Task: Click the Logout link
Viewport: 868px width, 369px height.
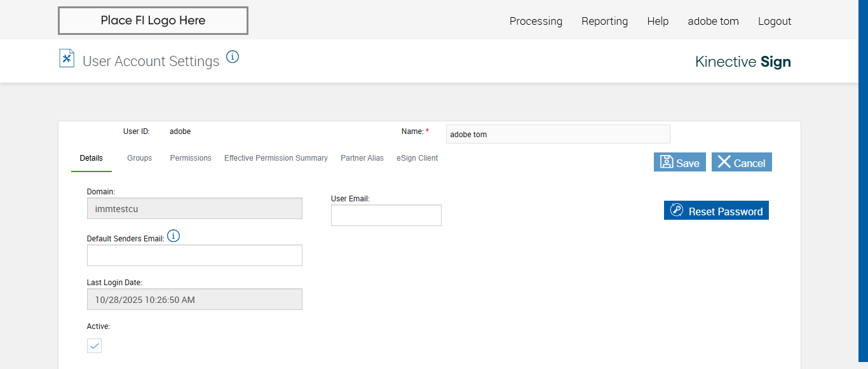Action: pyautogui.click(x=775, y=21)
